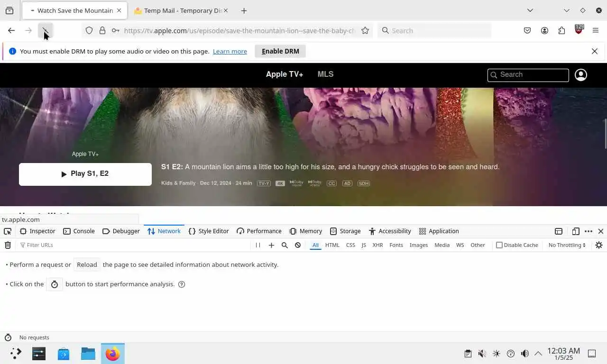Click the Firefox taskbar icon
Screen dimensions: 607x364
(x=113, y=354)
